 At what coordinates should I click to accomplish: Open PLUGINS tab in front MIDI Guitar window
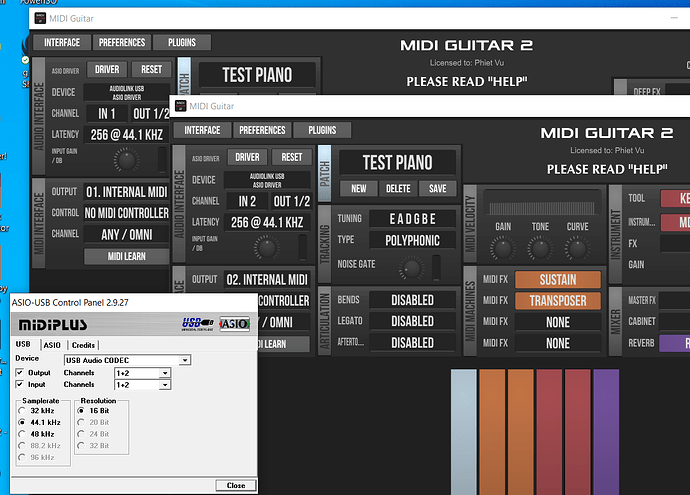click(322, 130)
